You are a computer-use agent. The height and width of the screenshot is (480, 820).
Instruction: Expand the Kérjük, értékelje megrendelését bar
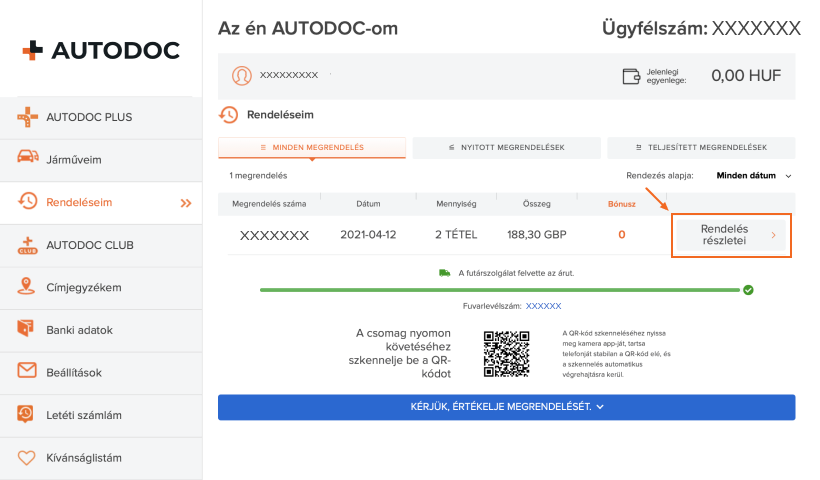pos(507,407)
